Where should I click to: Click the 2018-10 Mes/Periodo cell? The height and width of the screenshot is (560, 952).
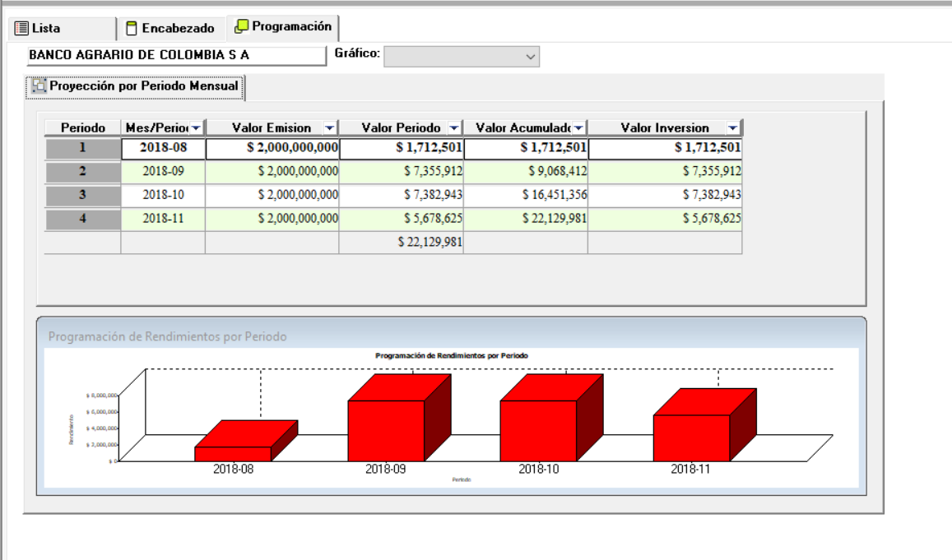pyautogui.click(x=163, y=196)
